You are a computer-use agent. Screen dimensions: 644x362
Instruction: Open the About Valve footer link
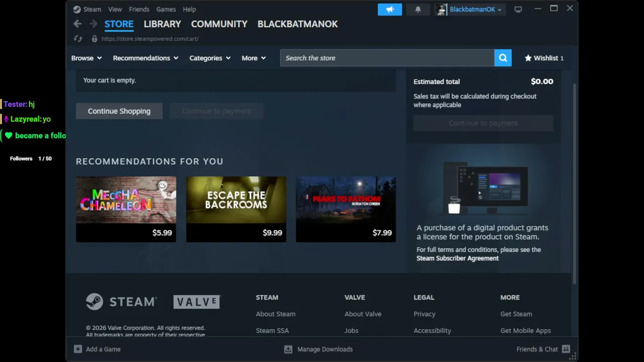pos(363,314)
